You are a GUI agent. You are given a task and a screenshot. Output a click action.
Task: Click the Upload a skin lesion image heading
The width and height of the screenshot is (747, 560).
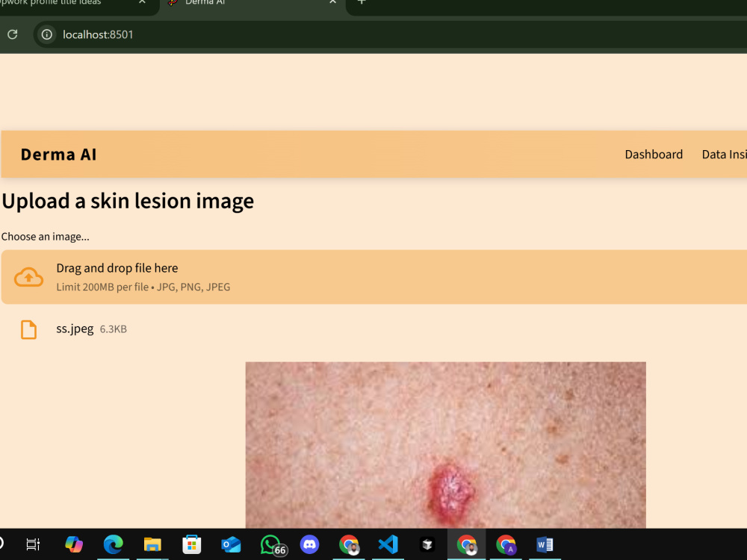[x=128, y=201]
